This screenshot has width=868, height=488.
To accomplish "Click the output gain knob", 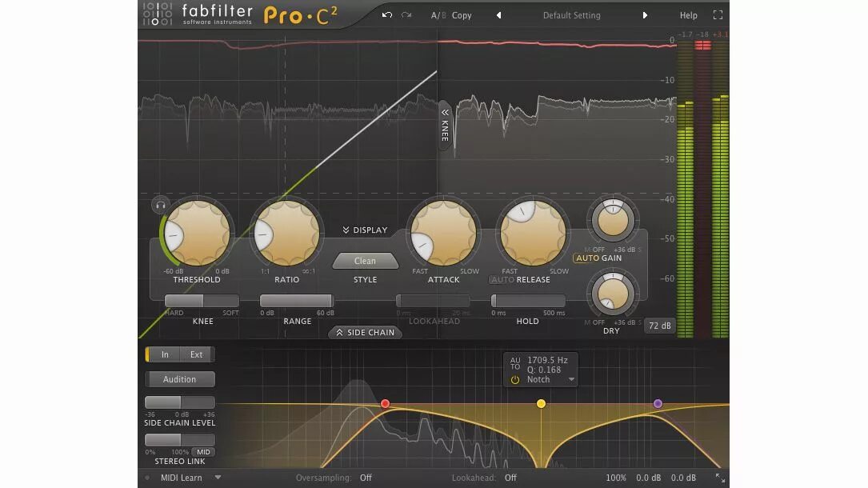I will pyautogui.click(x=613, y=220).
